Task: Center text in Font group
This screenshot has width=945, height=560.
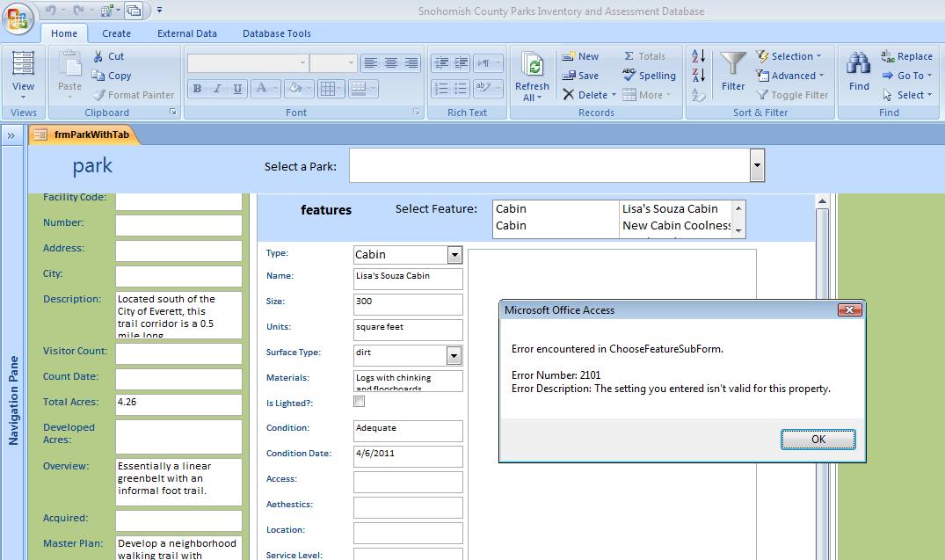Action: point(391,62)
